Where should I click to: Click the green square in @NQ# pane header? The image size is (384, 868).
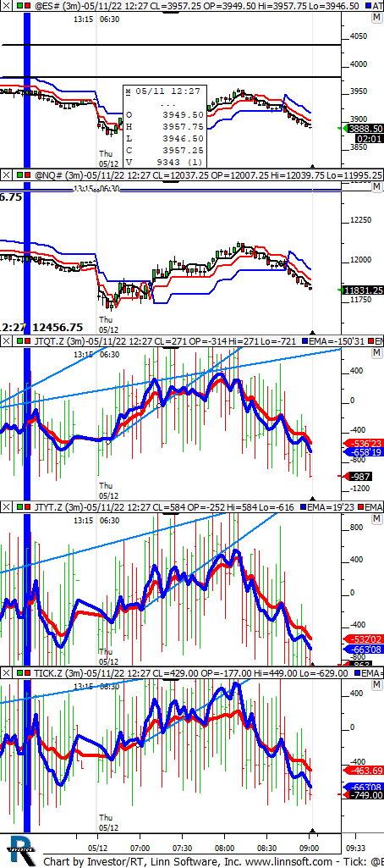20,175
